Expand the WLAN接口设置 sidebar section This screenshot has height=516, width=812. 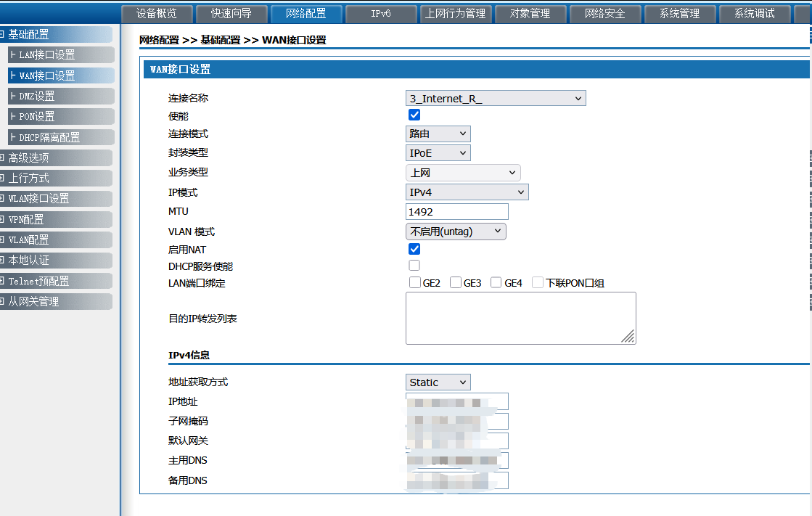pos(56,199)
